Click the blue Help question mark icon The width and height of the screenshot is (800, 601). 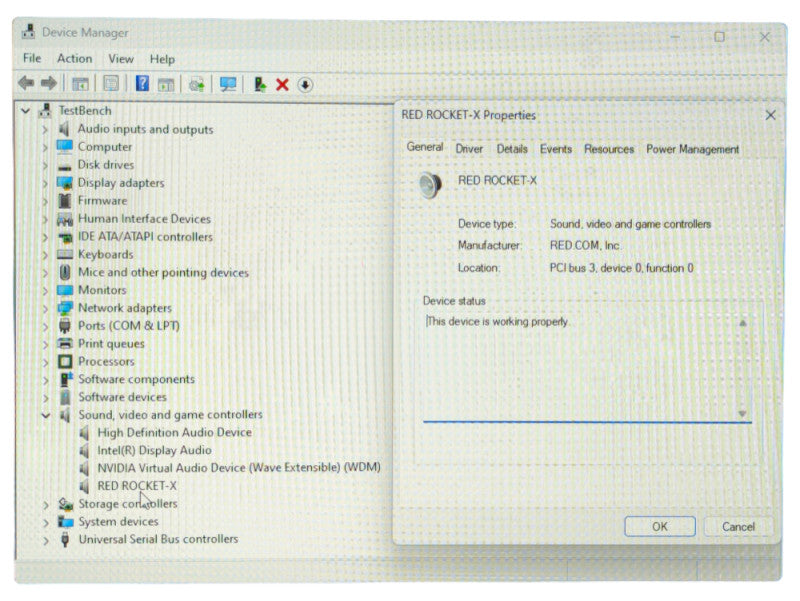click(x=142, y=84)
